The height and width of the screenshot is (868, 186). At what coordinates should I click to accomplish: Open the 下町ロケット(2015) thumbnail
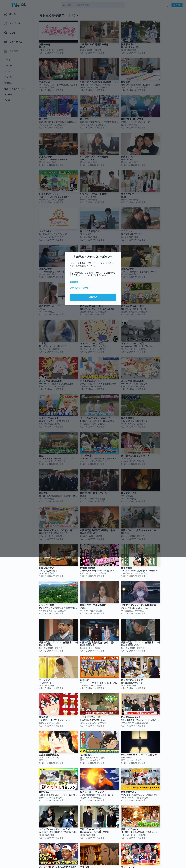100,816
